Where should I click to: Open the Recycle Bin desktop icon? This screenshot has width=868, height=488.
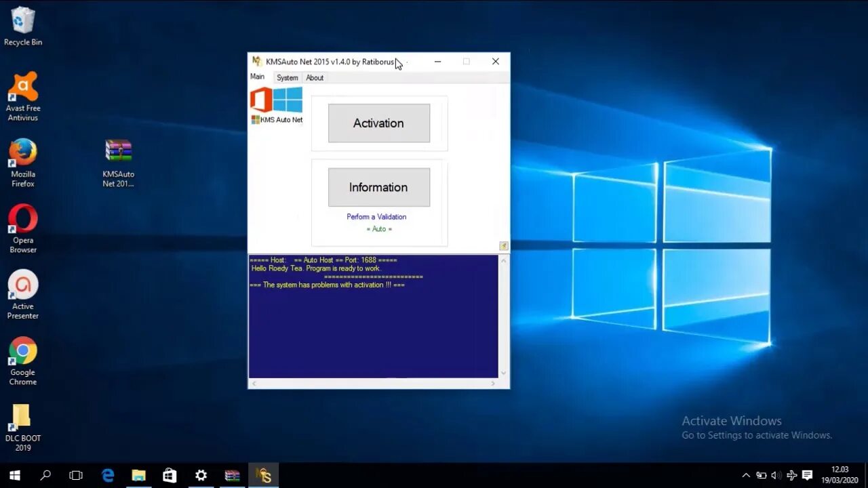click(x=23, y=27)
